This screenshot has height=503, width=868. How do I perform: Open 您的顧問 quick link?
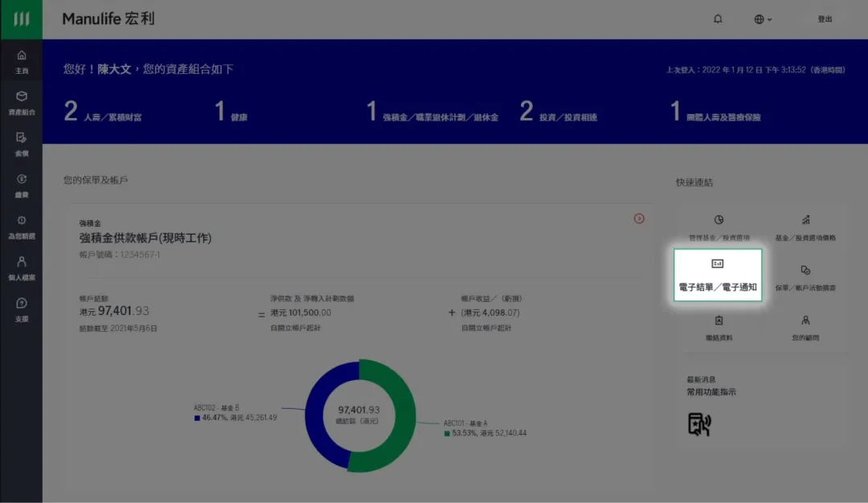click(805, 328)
